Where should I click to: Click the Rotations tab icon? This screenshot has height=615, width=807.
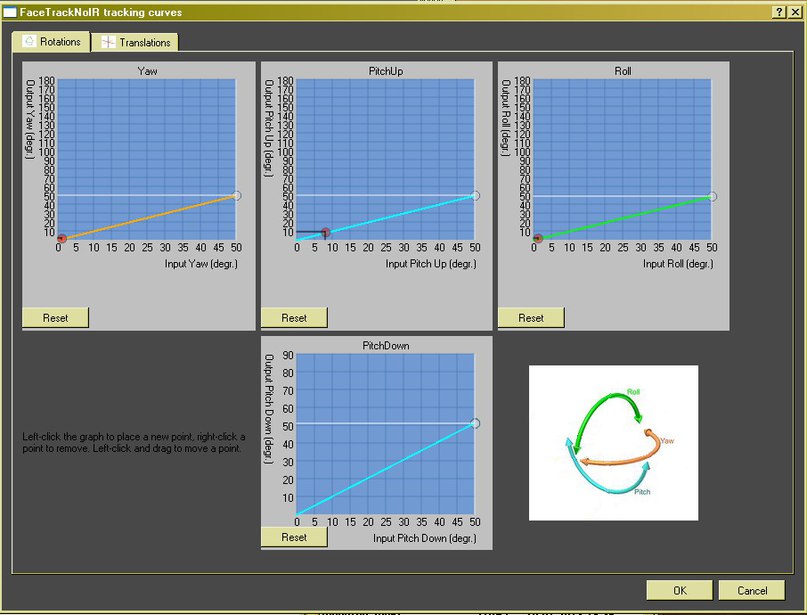tap(29, 41)
